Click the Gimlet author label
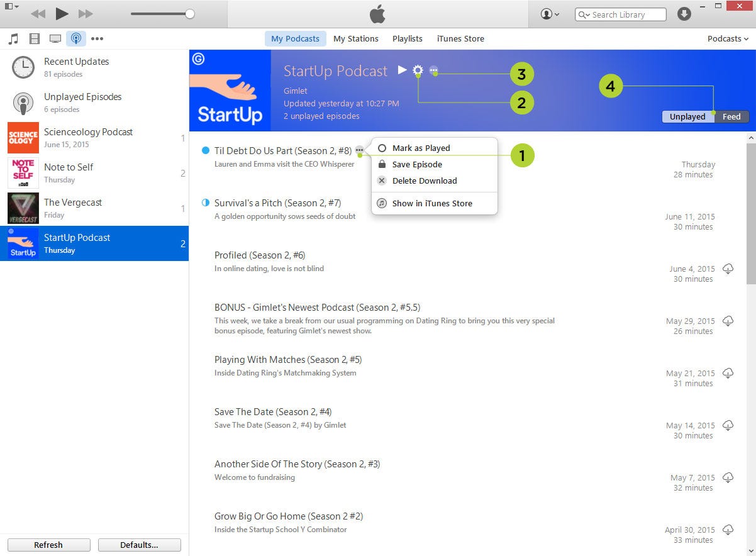The height and width of the screenshot is (556, 756). [x=296, y=91]
